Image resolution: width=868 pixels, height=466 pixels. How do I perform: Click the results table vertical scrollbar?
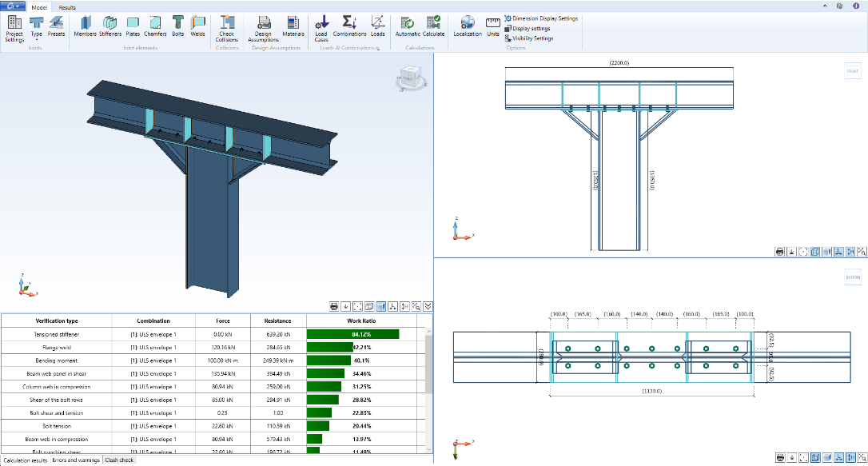[428, 364]
